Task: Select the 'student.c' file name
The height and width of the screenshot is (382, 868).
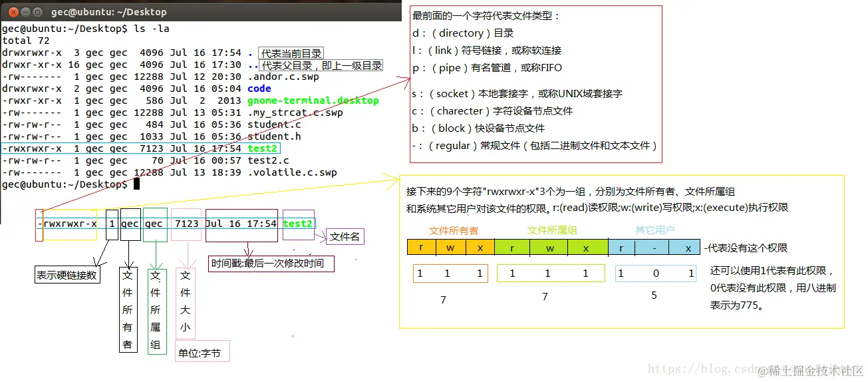Action: tap(274, 124)
